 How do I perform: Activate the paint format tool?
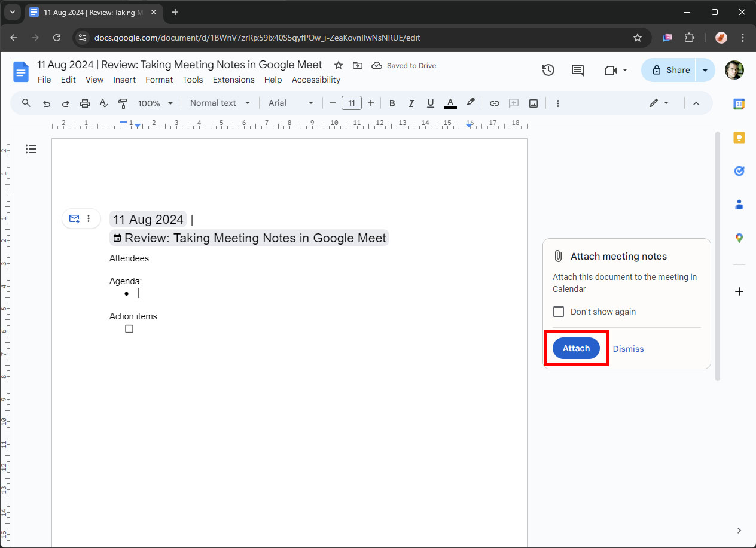click(123, 103)
